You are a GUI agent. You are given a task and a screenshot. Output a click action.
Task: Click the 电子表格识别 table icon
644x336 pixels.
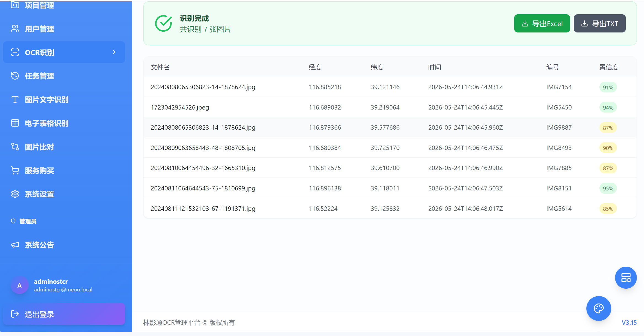point(15,123)
